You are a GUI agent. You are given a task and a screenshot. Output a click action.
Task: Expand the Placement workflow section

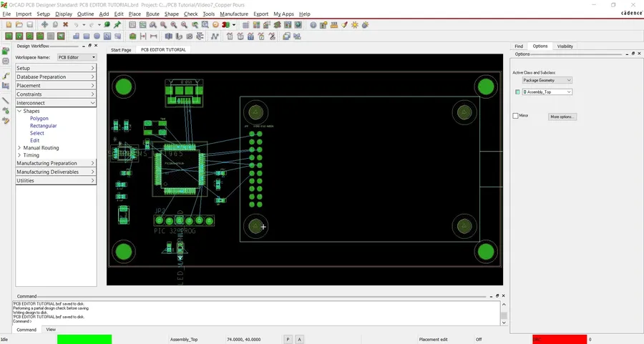(56, 85)
